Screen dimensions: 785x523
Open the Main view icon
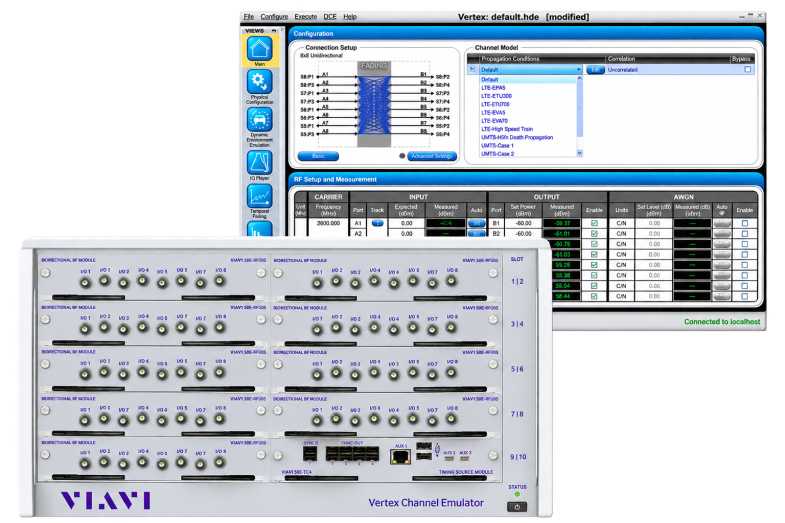click(259, 49)
